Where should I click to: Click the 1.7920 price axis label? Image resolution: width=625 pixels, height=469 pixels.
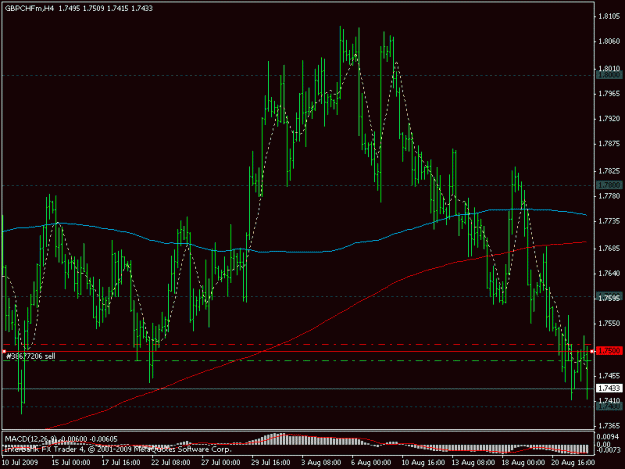coord(610,119)
